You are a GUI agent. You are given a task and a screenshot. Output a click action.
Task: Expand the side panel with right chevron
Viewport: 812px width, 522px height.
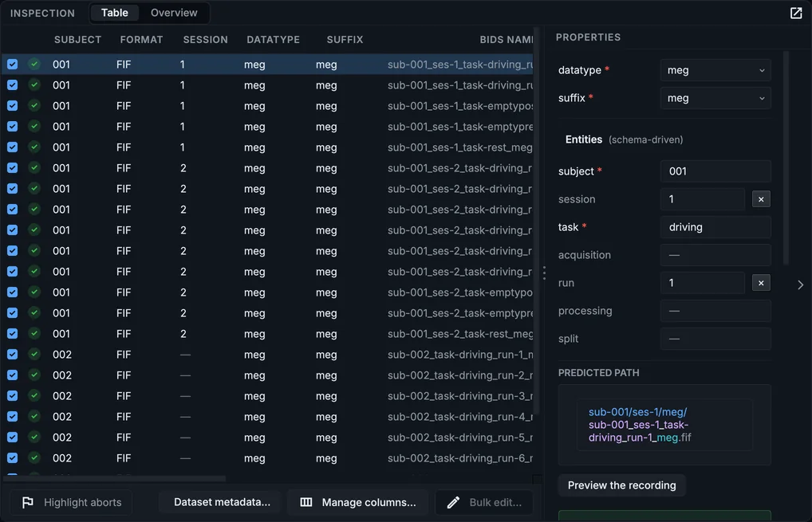point(801,285)
